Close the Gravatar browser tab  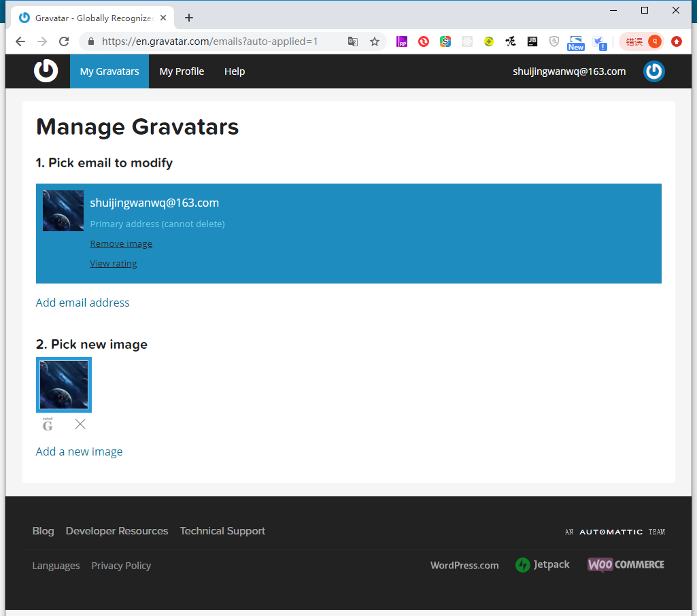click(x=163, y=18)
